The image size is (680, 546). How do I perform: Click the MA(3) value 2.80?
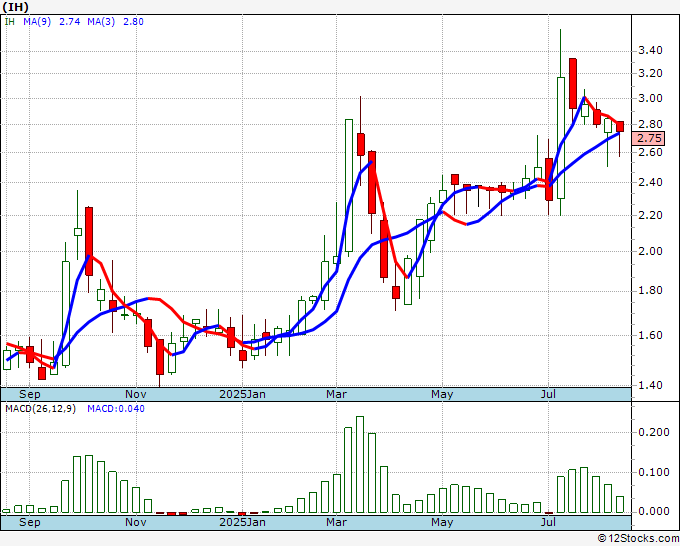pyautogui.click(x=133, y=22)
